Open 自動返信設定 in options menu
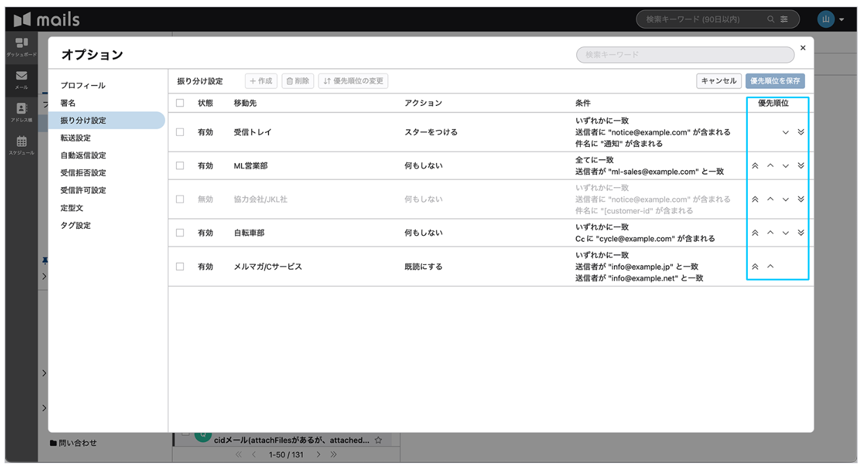Viewport: 868px width, 471px height. coord(83,155)
